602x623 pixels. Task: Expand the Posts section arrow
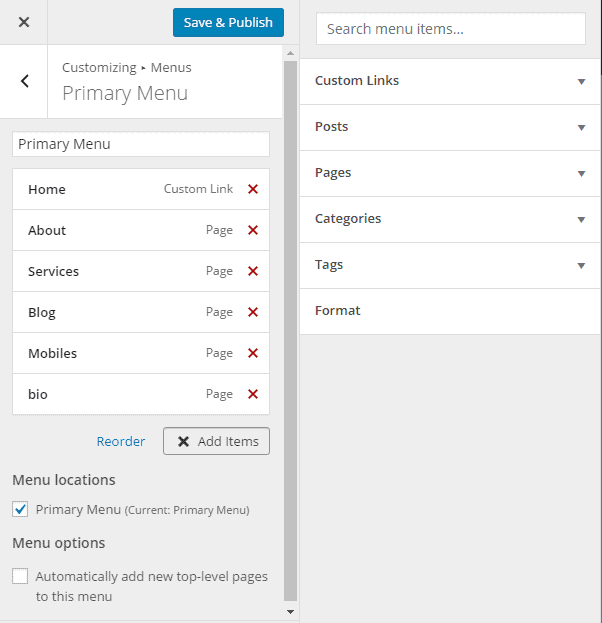click(581, 128)
